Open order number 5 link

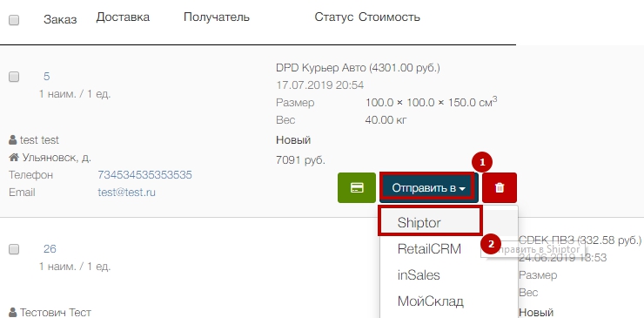47,77
